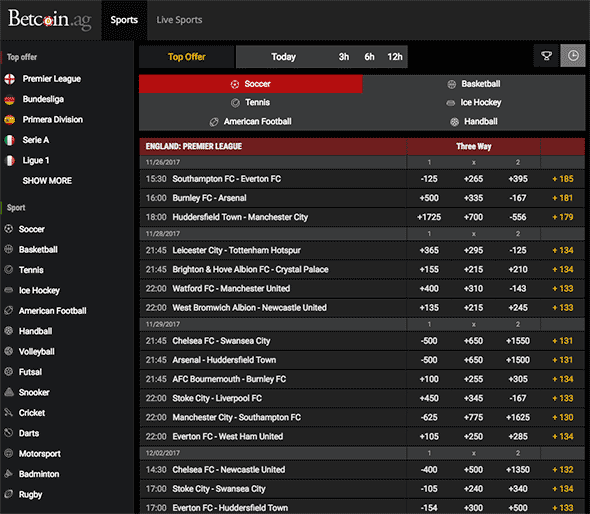The height and width of the screenshot is (514, 590).
Task: Select Basketball in the sport filter
Action: click(x=474, y=84)
